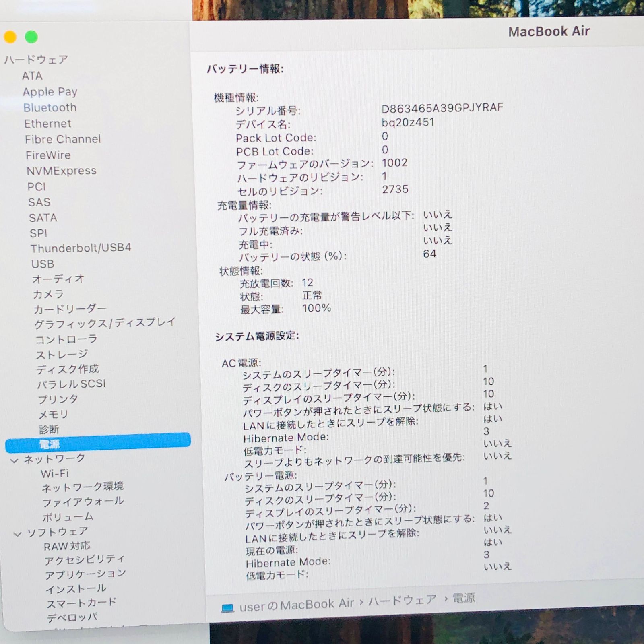
Task: Click firmware version value 1002
Action: tap(394, 163)
